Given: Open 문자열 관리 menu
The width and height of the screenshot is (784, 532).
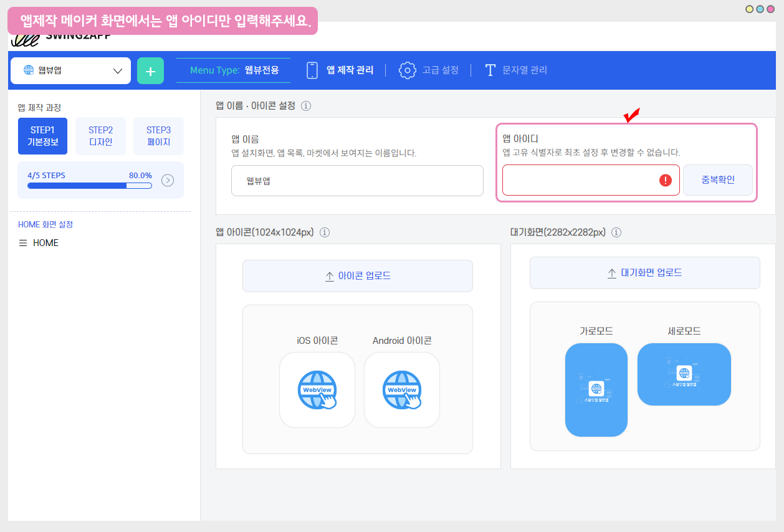Looking at the screenshot, I should point(516,70).
